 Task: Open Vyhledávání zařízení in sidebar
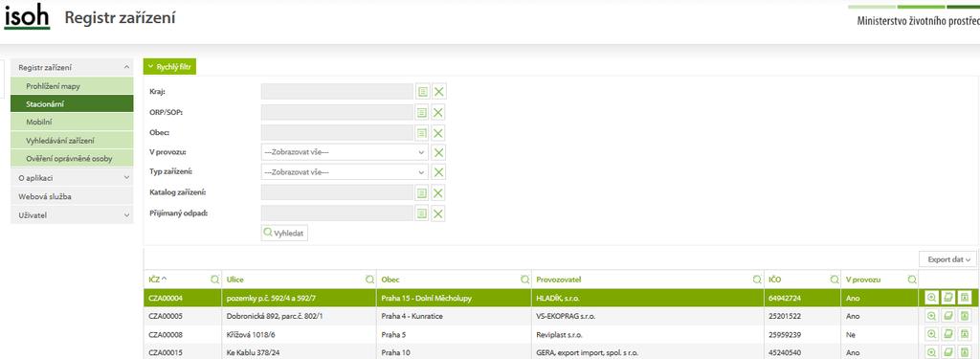coord(72,141)
